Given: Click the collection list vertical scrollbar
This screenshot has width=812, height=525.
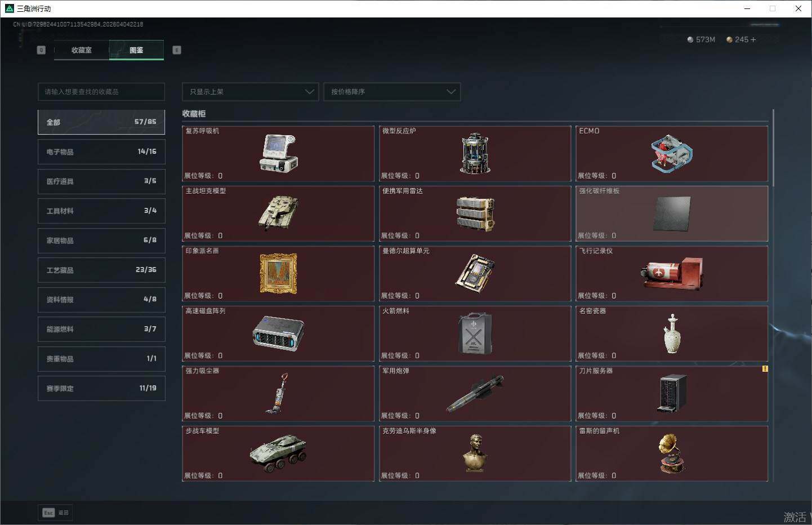Looking at the screenshot, I should (x=774, y=148).
